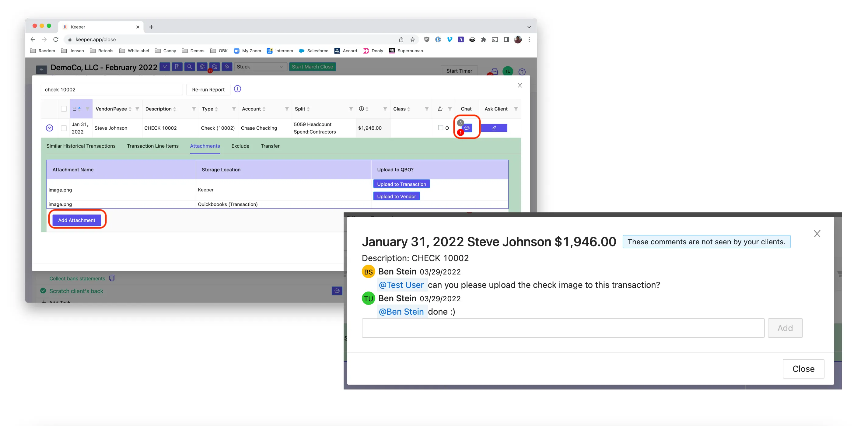Open the Chrome tab list chevron
This screenshot has height=426, width=868.
(529, 27)
